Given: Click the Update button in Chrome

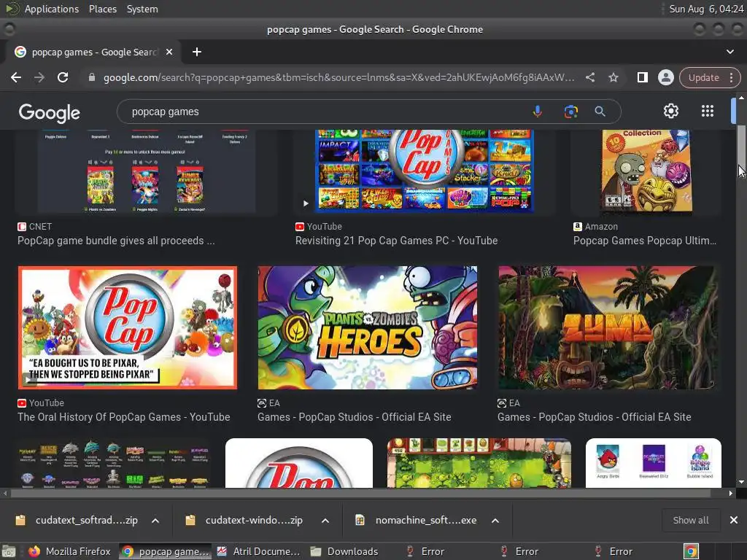Looking at the screenshot, I should click(x=703, y=77).
